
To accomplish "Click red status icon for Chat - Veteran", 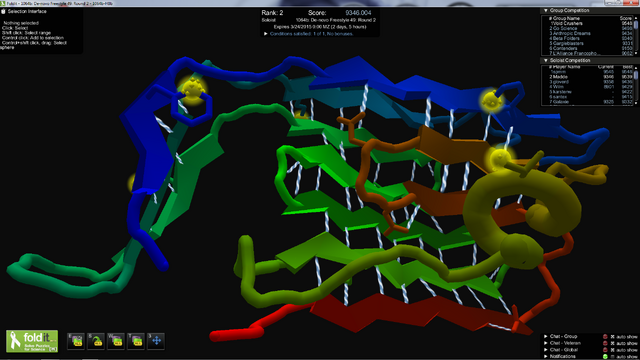I will [605, 343].
